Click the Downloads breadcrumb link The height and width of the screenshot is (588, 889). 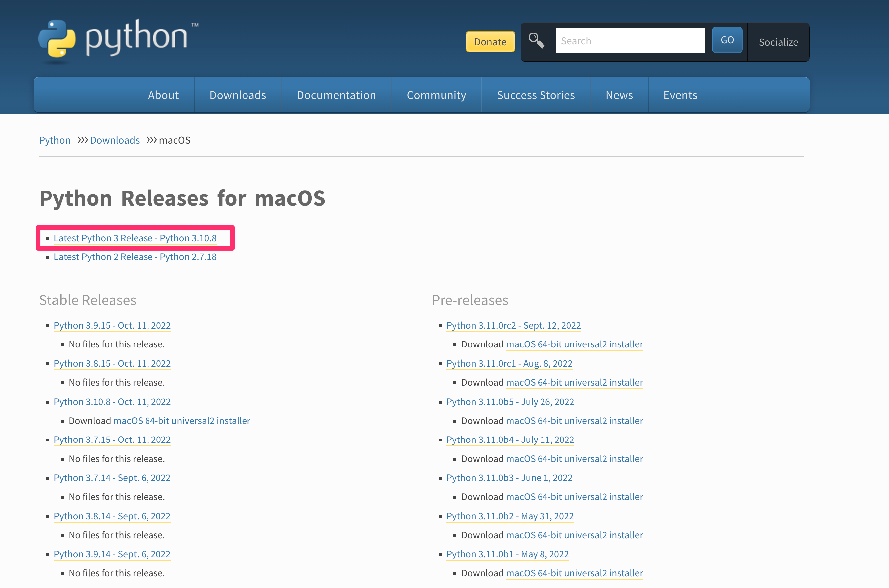coord(115,140)
